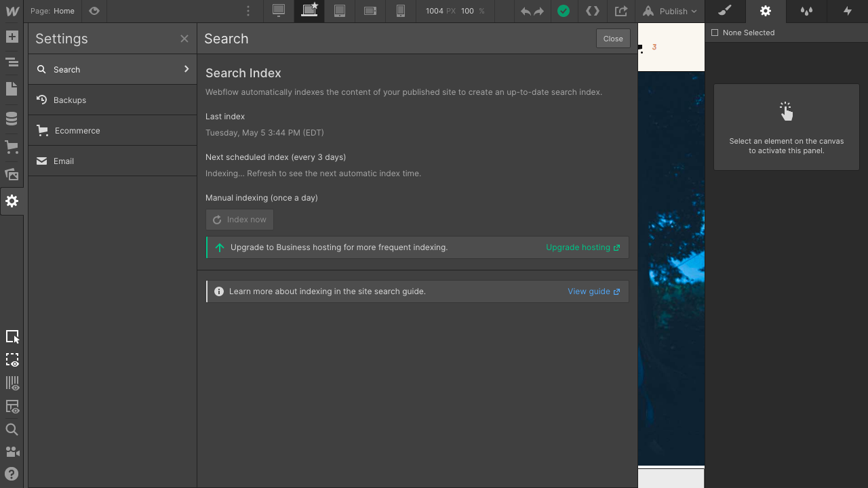Switch to Mobile landscape breakpoint
868x488 pixels.
370,11
